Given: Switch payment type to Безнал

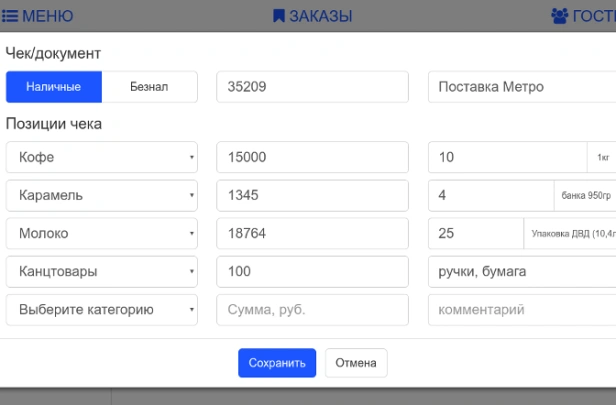Looking at the screenshot, I should coord(149,87).
